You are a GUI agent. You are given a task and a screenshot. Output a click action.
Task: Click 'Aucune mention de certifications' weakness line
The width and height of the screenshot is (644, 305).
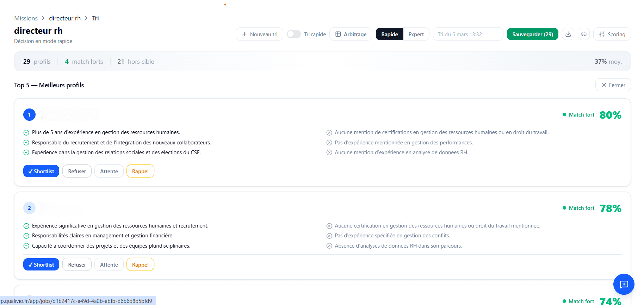click(442, 132)
